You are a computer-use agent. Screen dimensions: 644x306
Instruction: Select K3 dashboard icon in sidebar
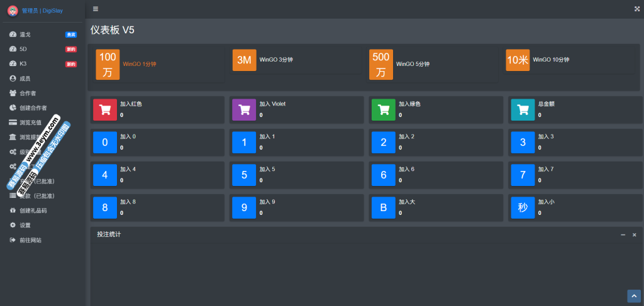(x=13, y=63)
